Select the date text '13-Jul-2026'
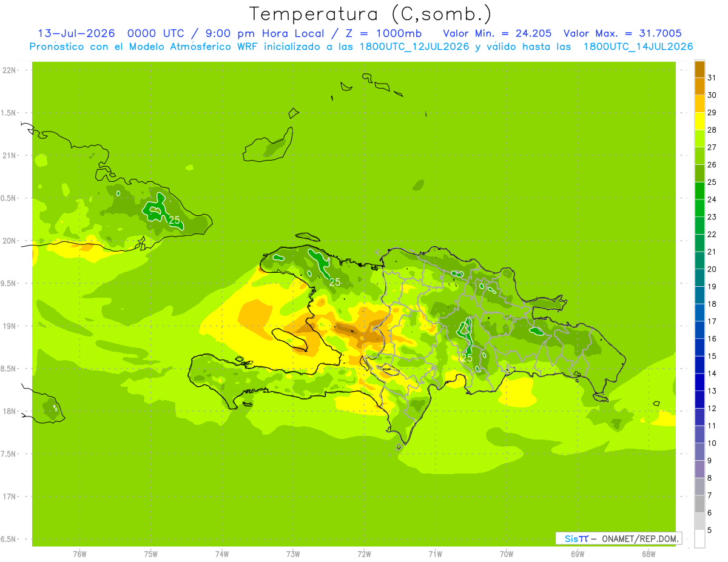Viewport: 728px width, 562px height. 76,33
